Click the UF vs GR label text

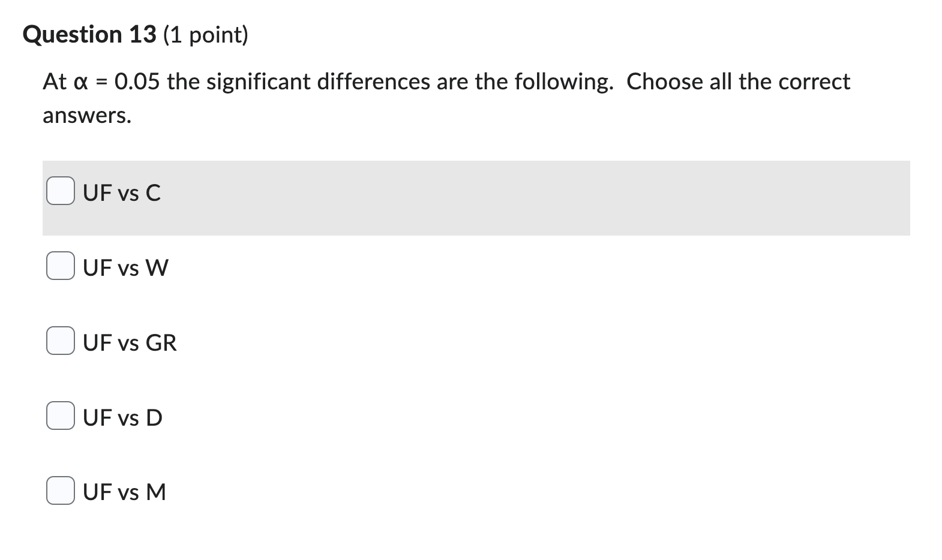[x=128, y=342]
